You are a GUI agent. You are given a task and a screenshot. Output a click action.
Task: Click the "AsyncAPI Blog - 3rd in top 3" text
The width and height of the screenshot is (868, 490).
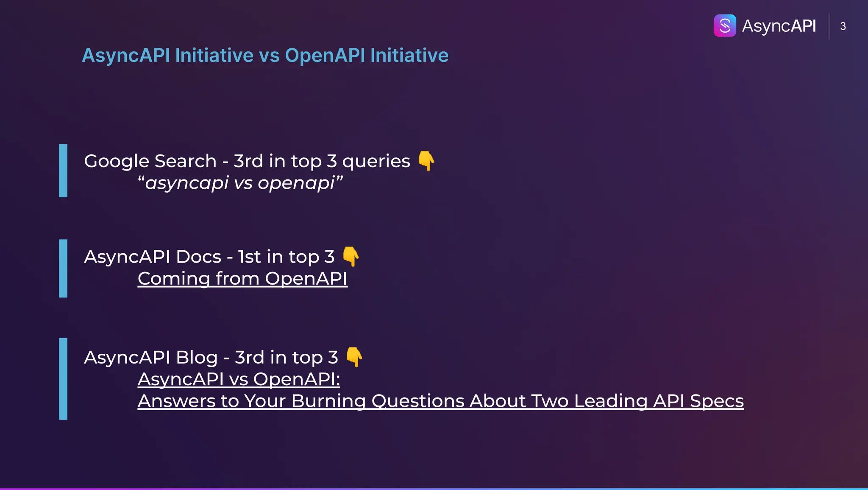[x=211, y=357]
